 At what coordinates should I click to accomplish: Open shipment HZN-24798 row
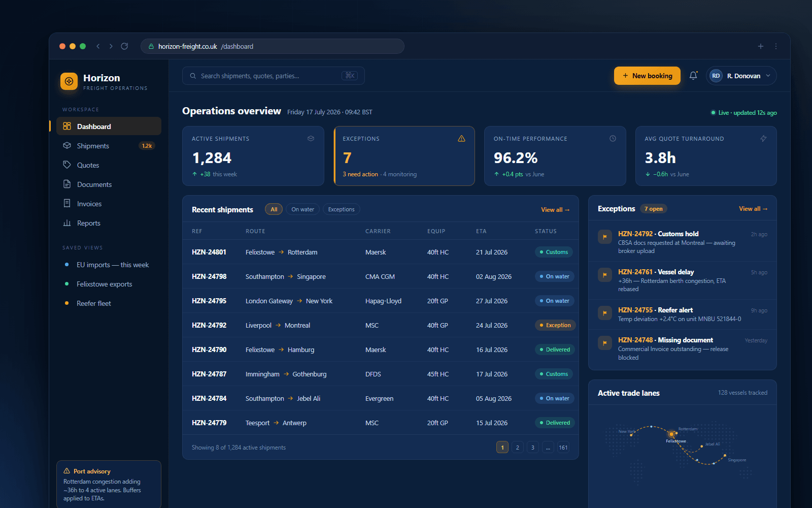click(x=381, y=276)
